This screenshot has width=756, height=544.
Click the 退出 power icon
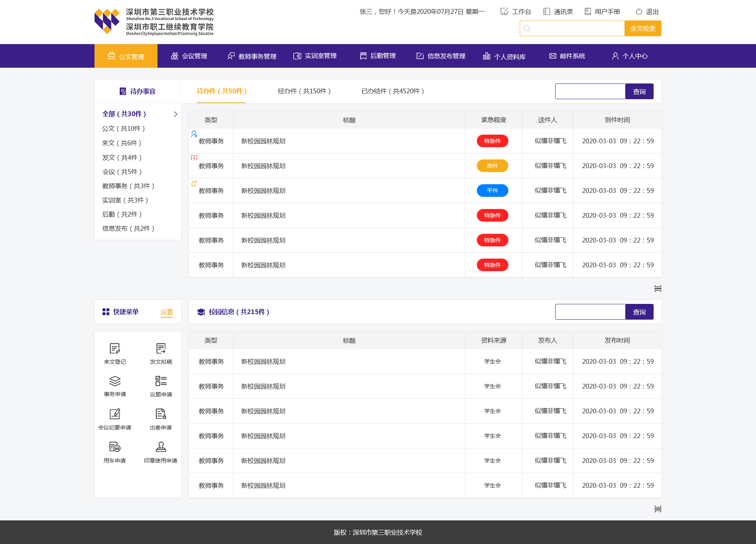(x=639, y=12)
